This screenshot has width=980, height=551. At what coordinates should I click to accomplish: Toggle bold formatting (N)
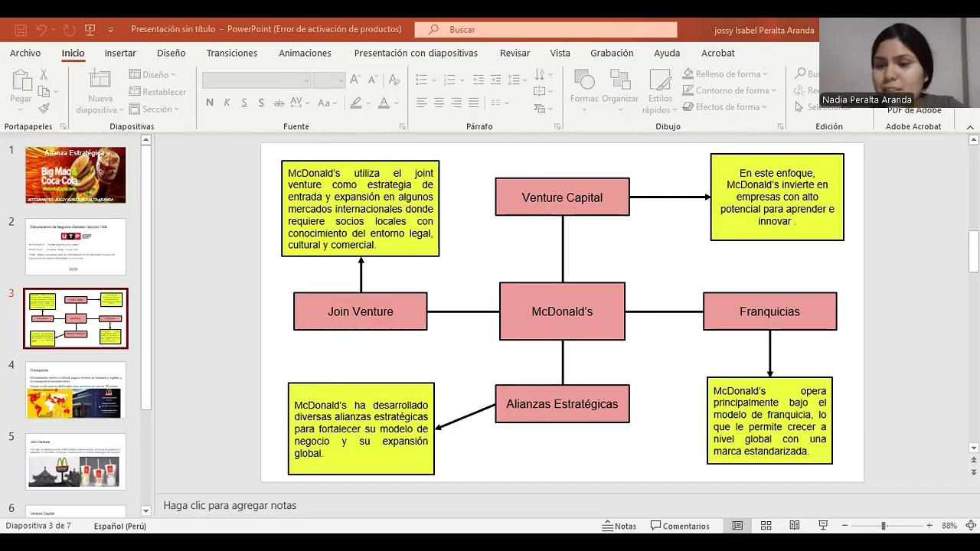[210, 103]
